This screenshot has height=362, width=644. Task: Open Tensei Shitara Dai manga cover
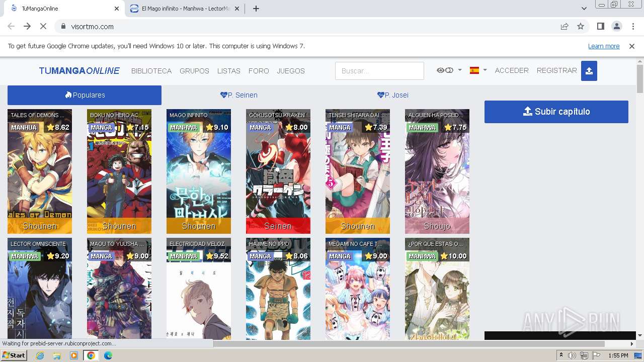pyautogui.click(x=358, y=171)
